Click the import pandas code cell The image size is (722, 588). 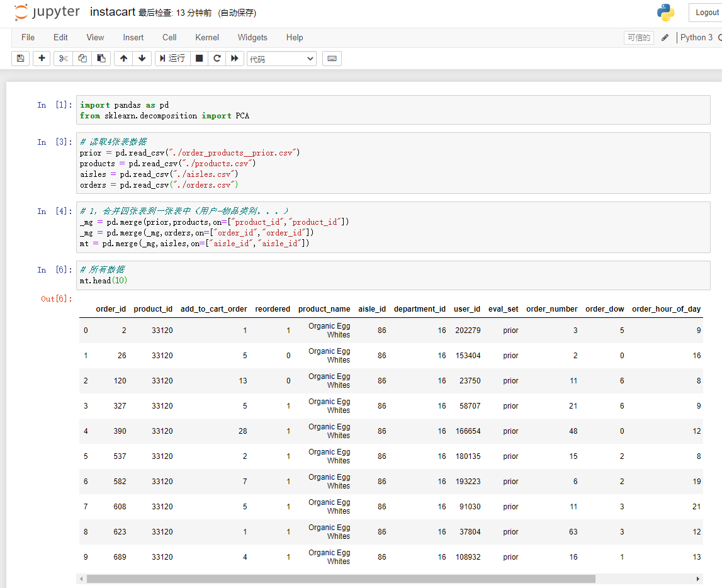393,110
